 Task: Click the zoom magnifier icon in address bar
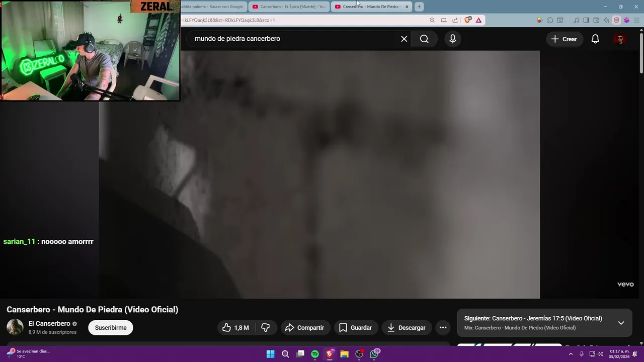point(432,20)
